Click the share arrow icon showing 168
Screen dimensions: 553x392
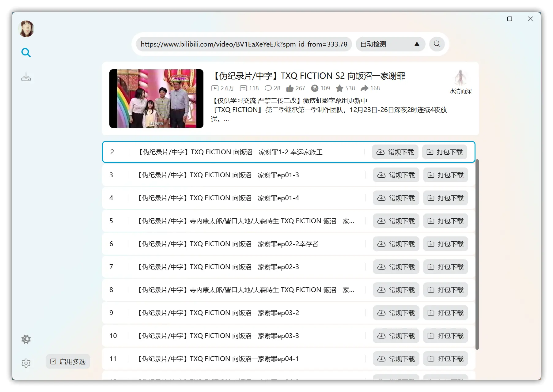[365, 89]
